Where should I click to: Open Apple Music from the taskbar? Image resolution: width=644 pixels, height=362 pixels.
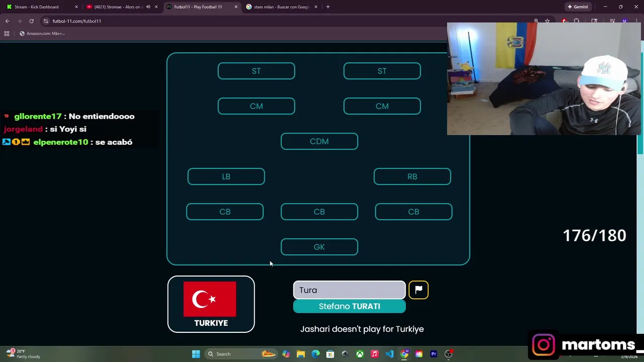pos(374,354)
